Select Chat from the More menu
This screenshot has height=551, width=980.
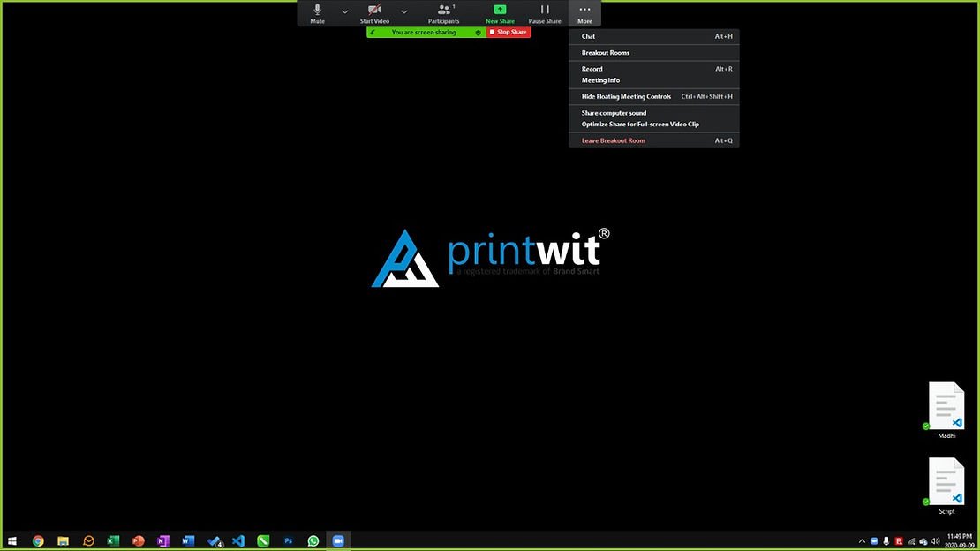(x=589, y=37)
